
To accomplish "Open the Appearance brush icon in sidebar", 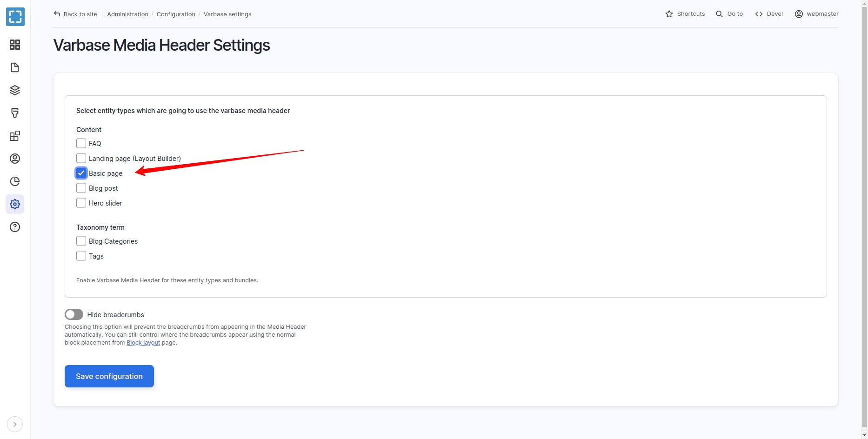I will 15,113.
